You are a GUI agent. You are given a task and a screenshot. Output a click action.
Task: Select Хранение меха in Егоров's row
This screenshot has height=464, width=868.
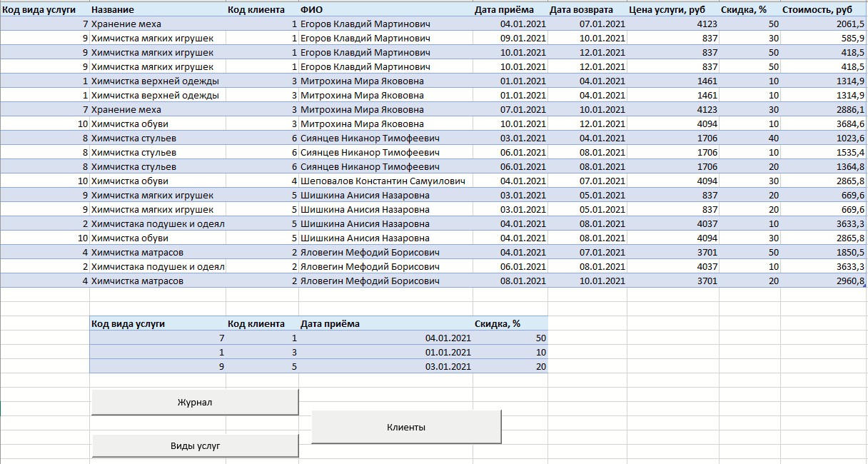coord(158,24)
